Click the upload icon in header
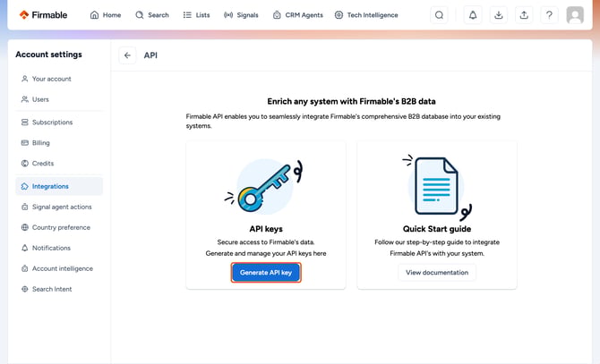600x364 pixels. [524, 15]
